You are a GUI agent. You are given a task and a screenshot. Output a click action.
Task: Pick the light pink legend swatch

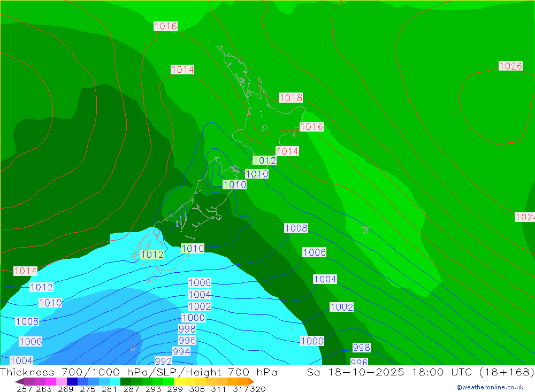tap(62, 381)
